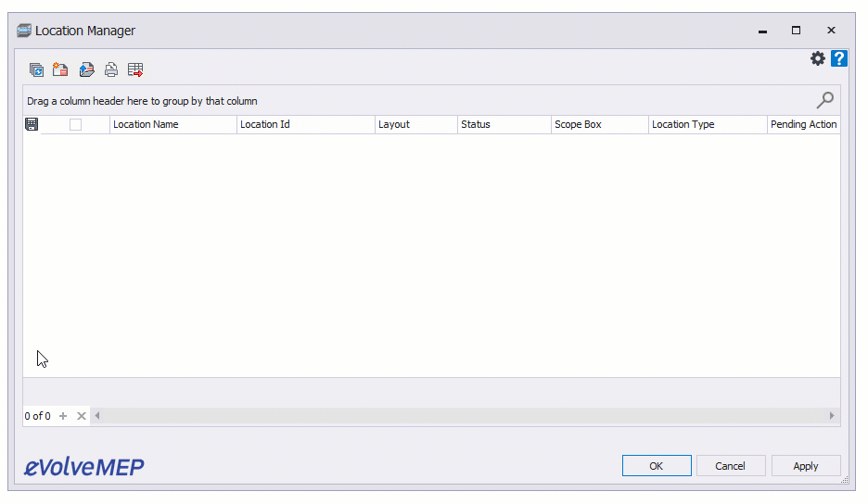Sort by the Location Name column header
Screen dimensions: 868x504
coord(173,124)
